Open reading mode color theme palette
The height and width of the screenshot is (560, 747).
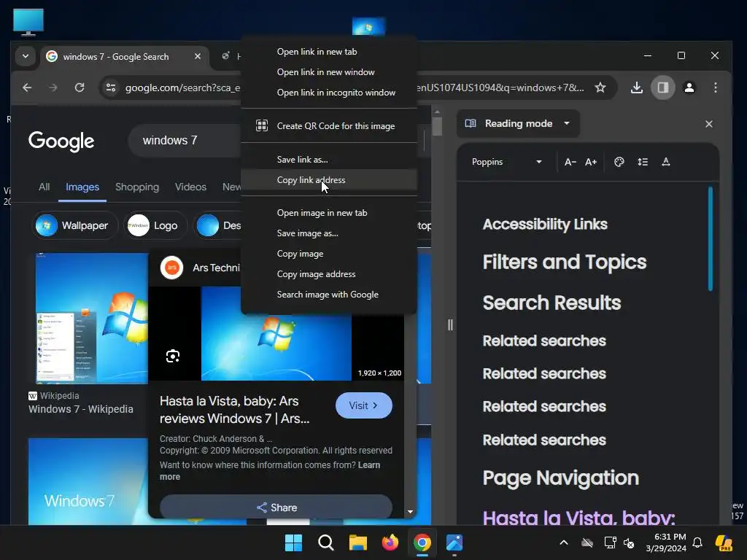point(619,162)
